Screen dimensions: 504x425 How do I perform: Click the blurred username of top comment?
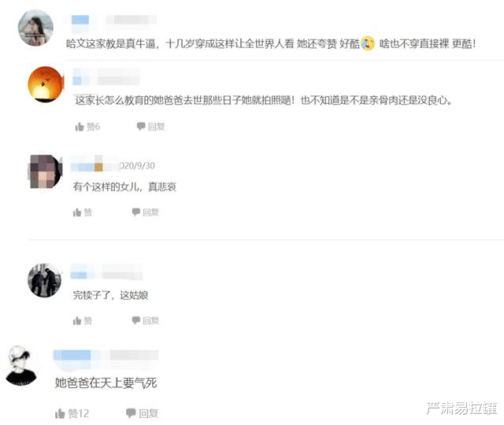80,20
